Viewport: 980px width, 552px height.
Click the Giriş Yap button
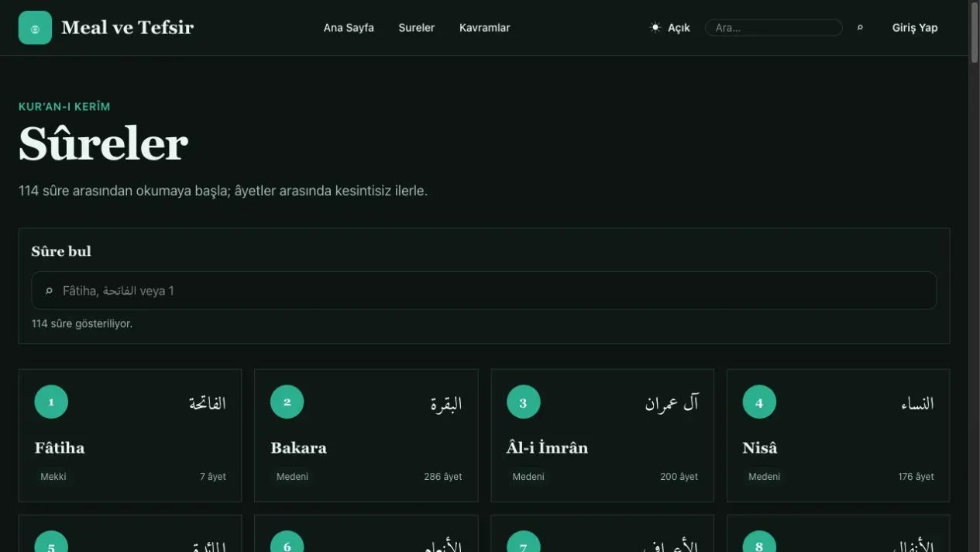915,28
